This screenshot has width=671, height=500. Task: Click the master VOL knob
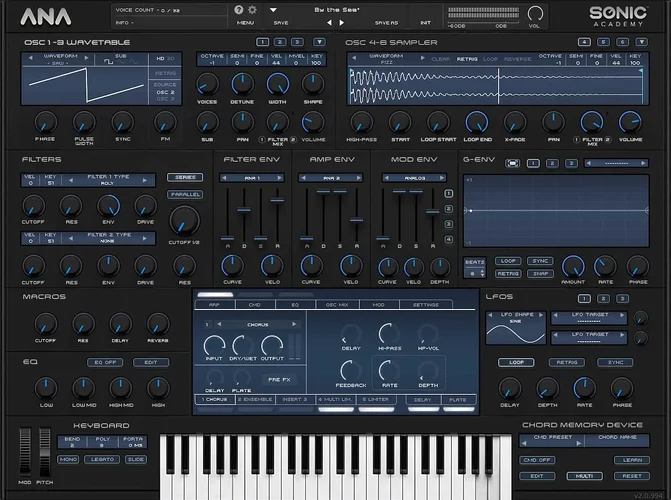[537, 14]
